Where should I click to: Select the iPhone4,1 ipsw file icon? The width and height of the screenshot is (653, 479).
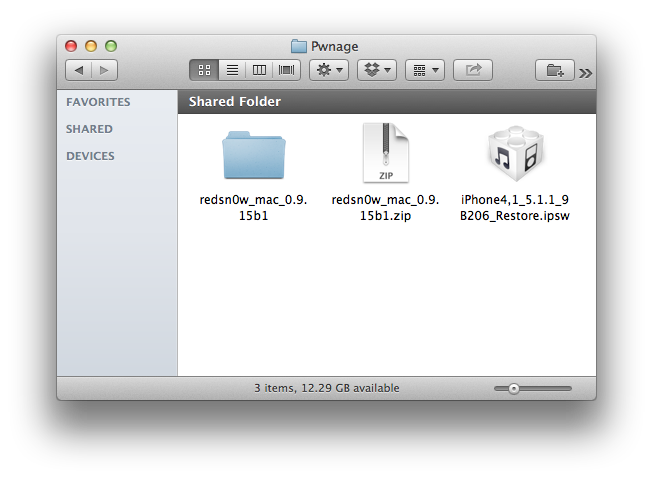(x=516, y=153)
